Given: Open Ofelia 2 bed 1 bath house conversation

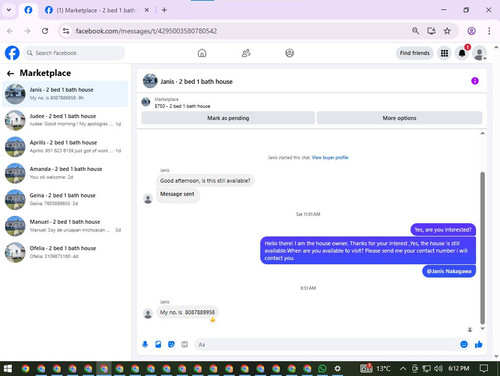Looking at the screenshot, I should pos(65,252).
